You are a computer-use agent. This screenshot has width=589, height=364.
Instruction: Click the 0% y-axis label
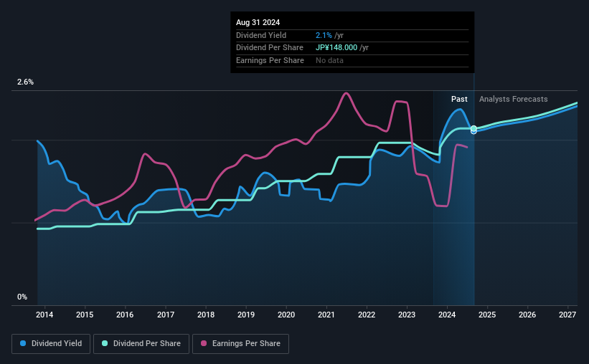pyautogui.click(x=22, y=297)
